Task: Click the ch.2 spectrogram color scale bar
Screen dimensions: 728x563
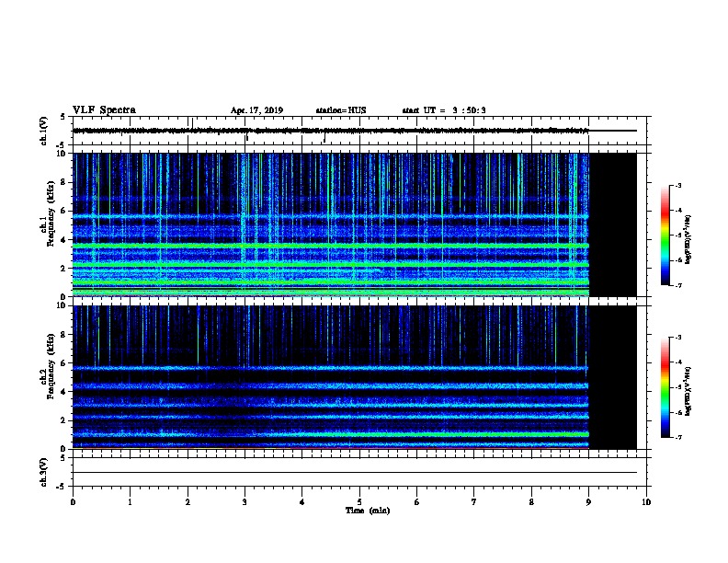Action: pyautogui.click(x=665, y=387)
